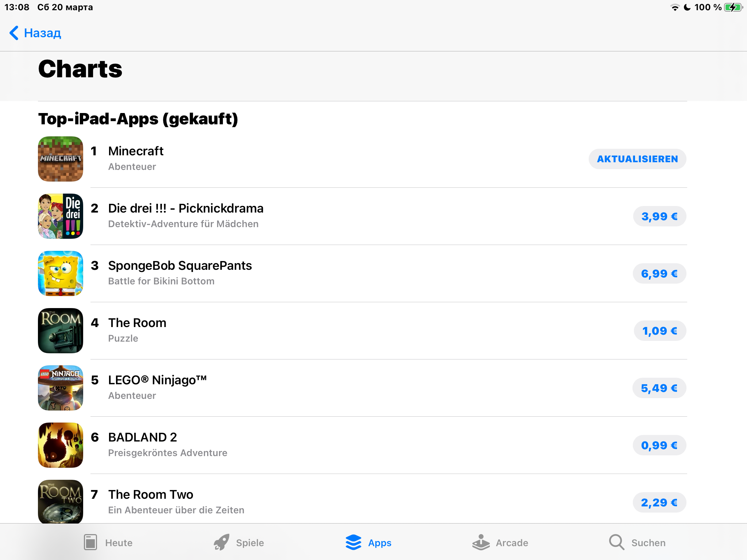This screenshot has height=560, width=747.
Task: Update Minecraft with AKTUALISIEREN button
Action: [637, 159]
